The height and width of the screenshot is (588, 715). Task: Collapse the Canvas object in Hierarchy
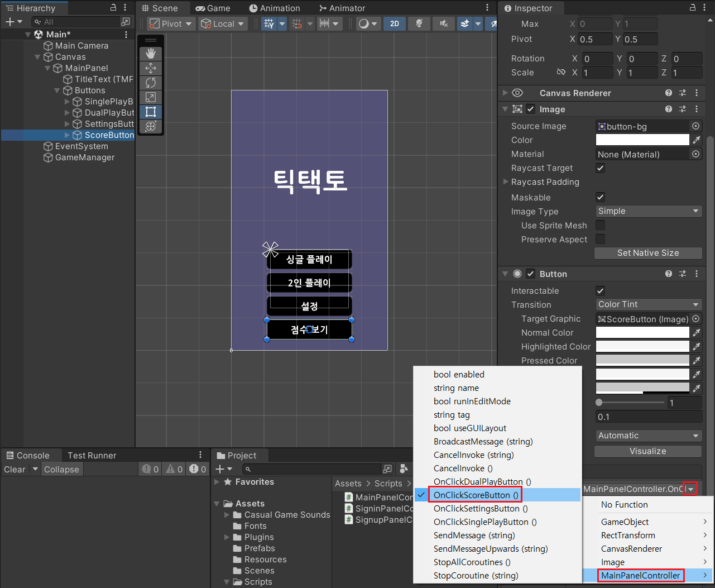pos(37,57)
